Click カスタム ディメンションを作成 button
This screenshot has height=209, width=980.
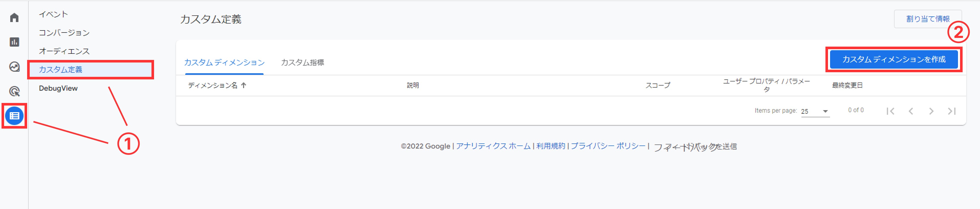point(894,59)
